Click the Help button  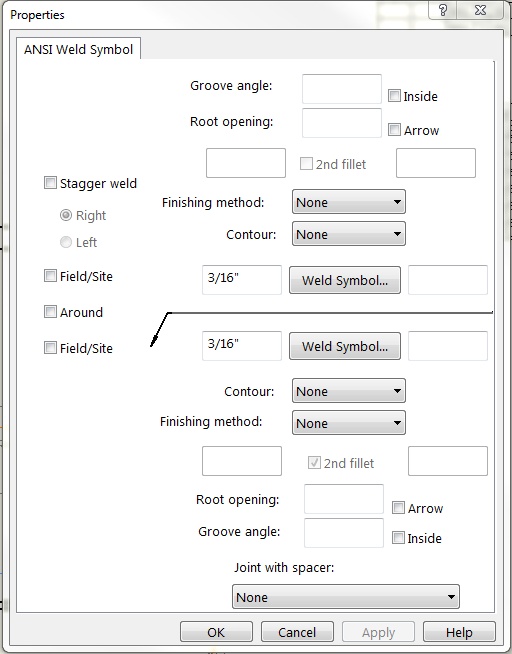click(x=459, y=632)
